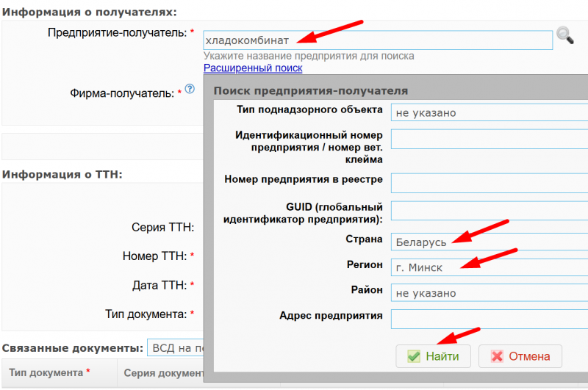Screen dimensions: 588x390
Task: Click the help question mark near Фирма-получатель
Action: point(190,89)
